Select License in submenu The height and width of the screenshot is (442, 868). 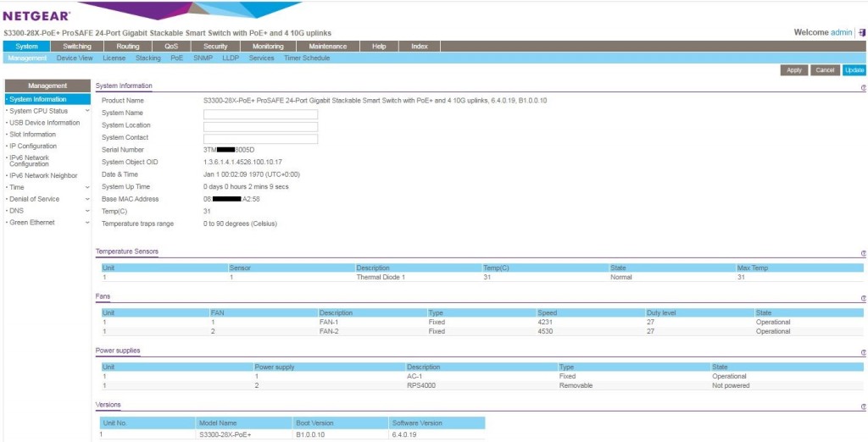coord(114,58)
